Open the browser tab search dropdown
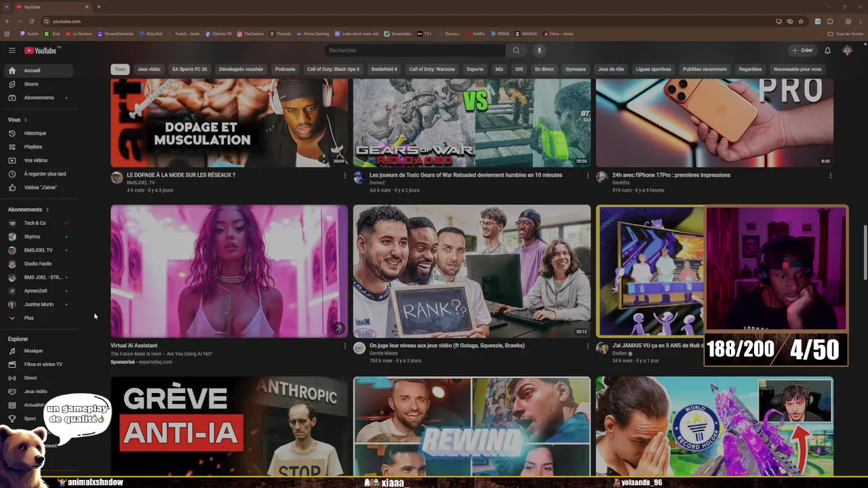Viewport: 868px width, 488px height. [7, 7]
